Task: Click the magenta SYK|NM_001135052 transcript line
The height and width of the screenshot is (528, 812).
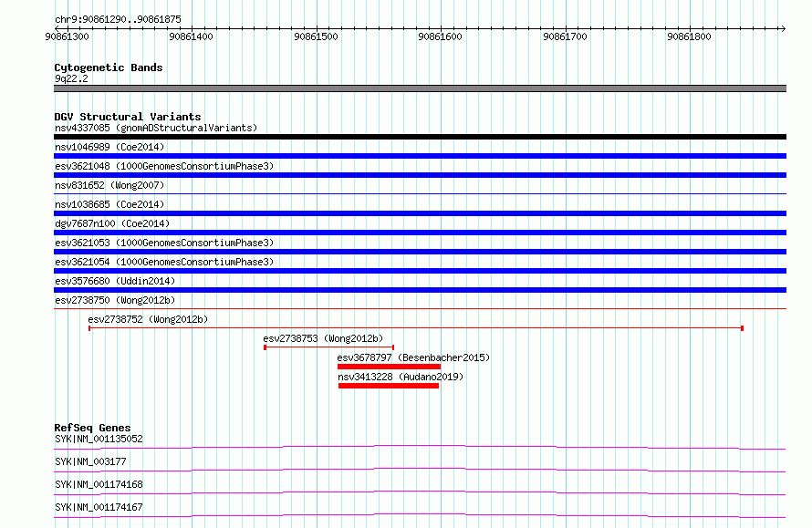Action: coord(420,447)
